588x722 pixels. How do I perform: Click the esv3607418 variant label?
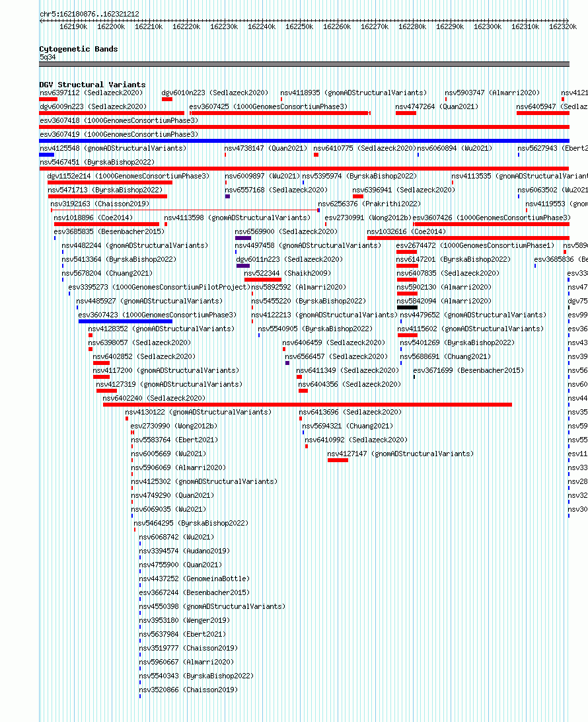(119, 120)
